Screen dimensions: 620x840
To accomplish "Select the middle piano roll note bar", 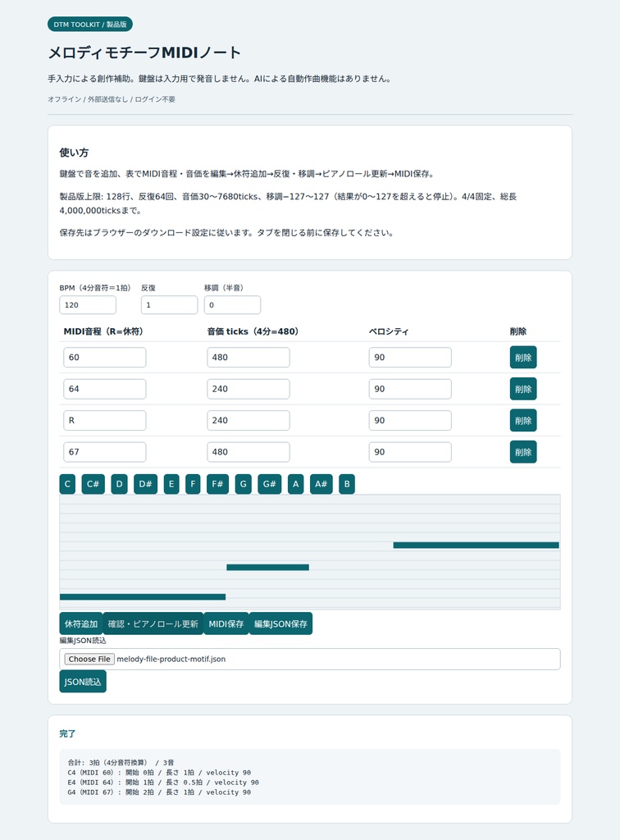I will (x=267, y=568).
